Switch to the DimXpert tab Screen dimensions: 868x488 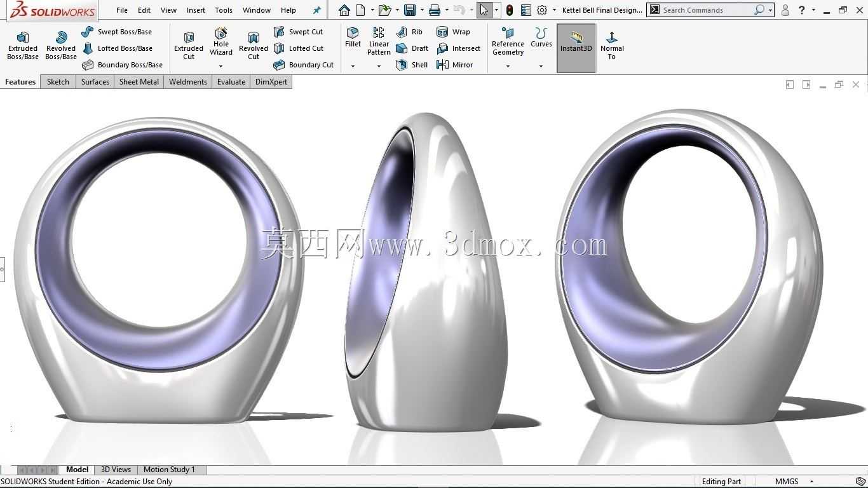[271, 82]
